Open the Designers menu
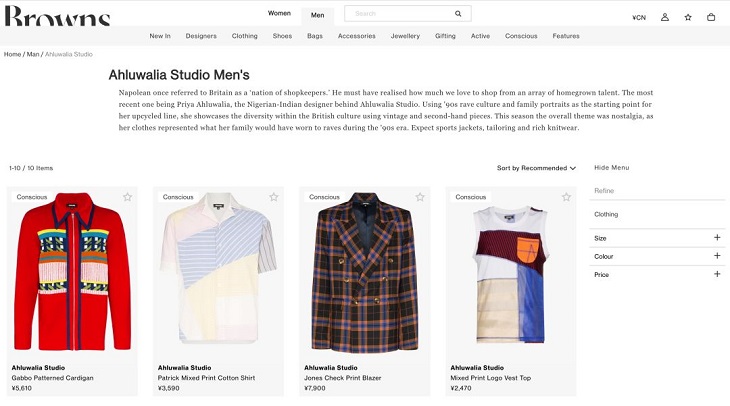This screenshot has height=406, width=730. point(201,36)
